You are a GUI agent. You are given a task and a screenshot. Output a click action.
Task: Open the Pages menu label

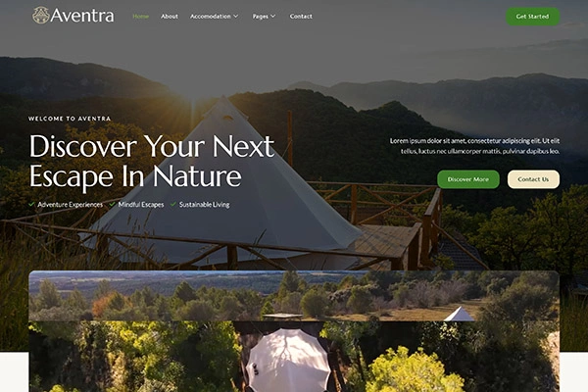(261, 16)
